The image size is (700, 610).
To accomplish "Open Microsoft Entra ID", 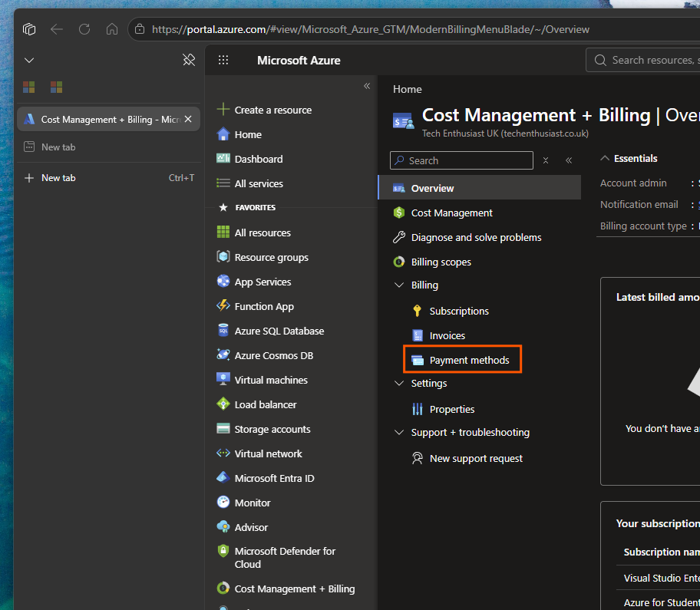I will 266,478.
